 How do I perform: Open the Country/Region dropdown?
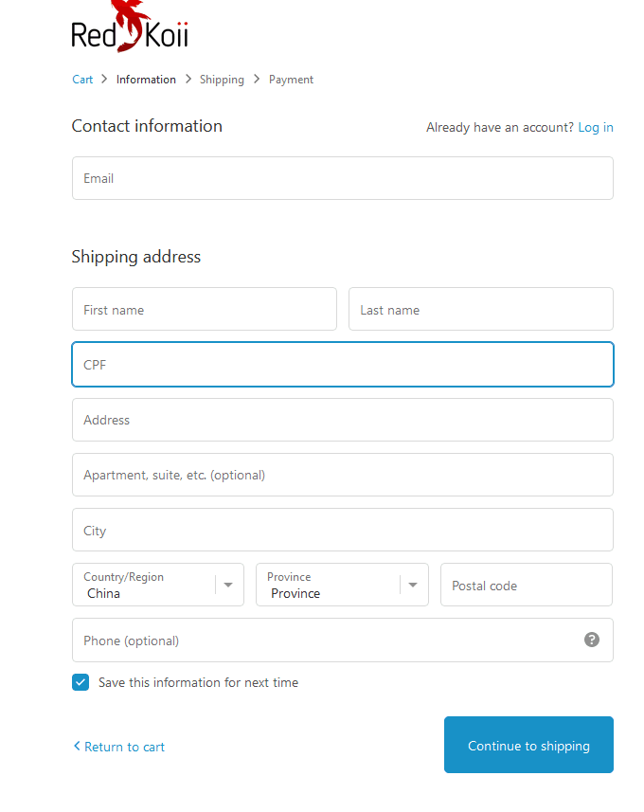click(157, 585)
